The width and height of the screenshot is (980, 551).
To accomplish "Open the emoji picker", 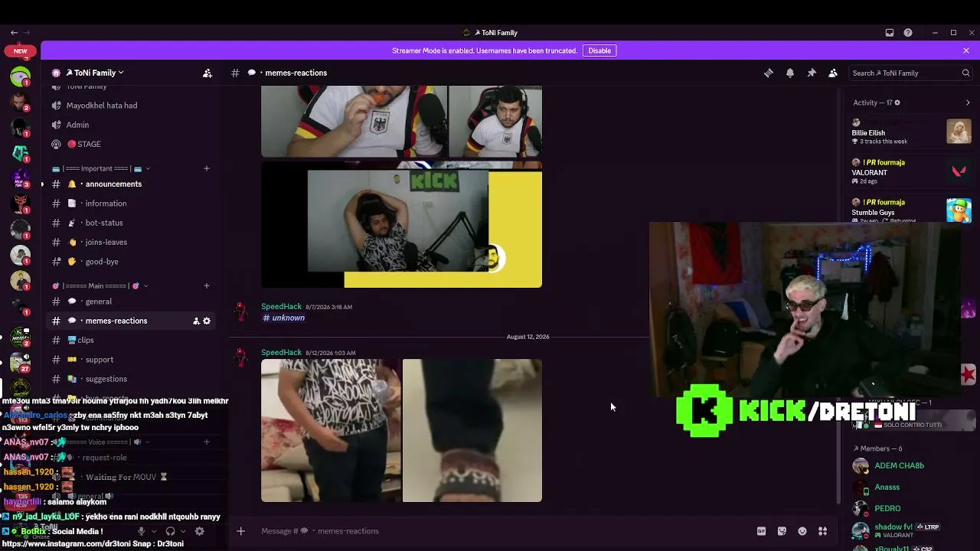I will 802,531.
